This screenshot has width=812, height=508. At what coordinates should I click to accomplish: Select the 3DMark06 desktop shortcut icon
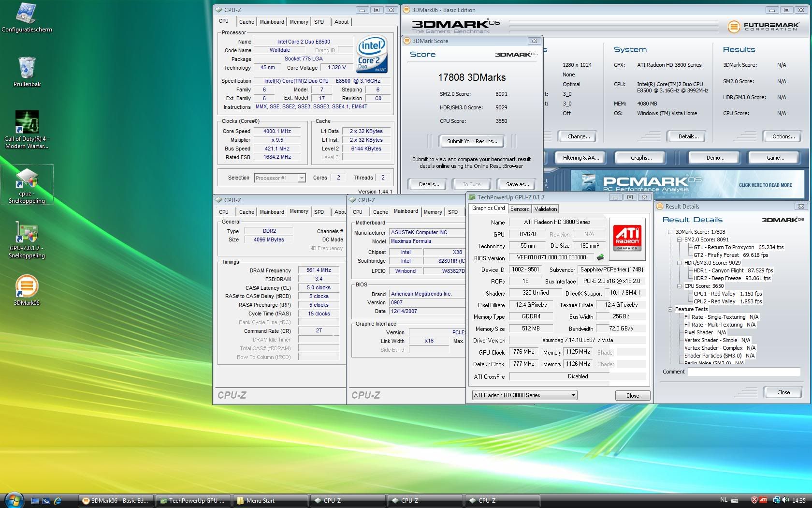(27, 290)
